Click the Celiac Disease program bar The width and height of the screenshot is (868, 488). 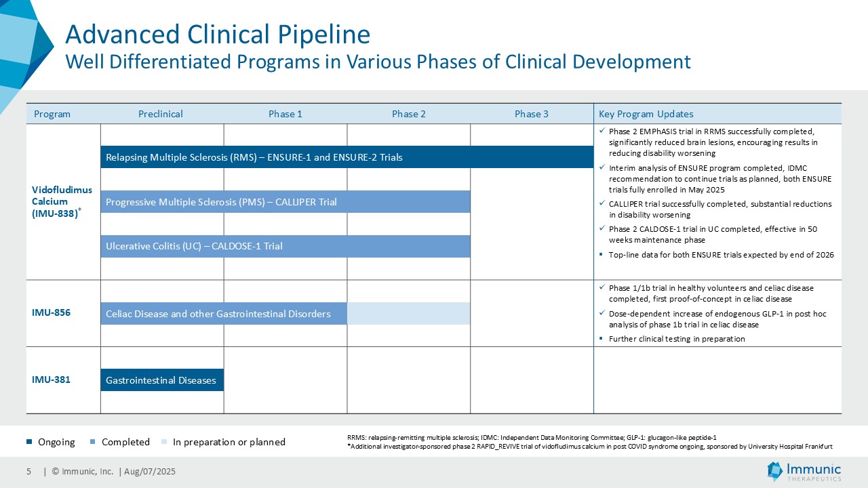[x=224, y=314]
